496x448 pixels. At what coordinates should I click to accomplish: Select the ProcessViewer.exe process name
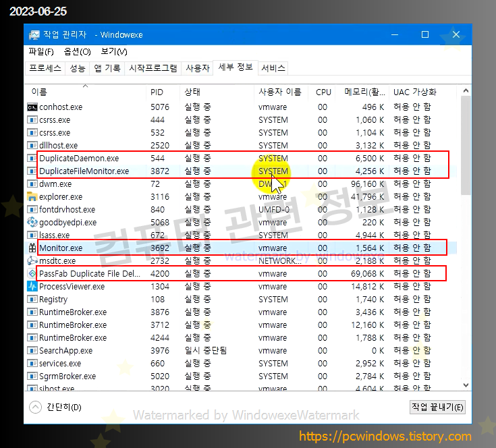(72, 287)
